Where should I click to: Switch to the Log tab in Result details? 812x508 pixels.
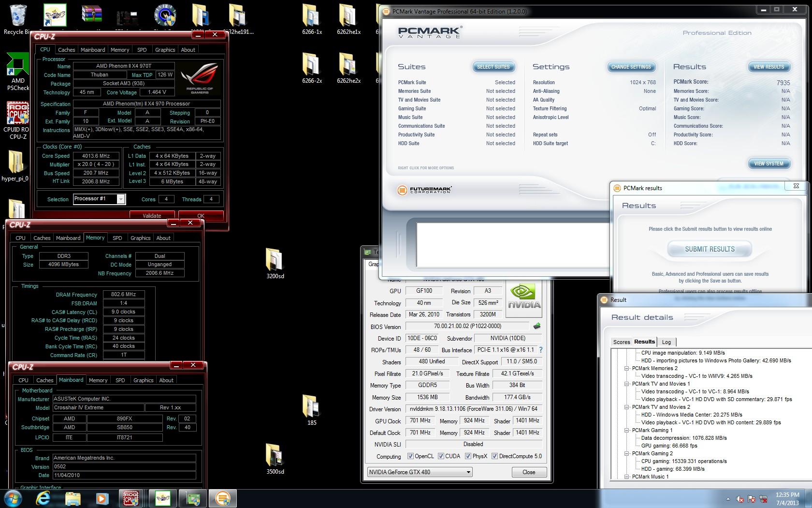tap(667, 342)
